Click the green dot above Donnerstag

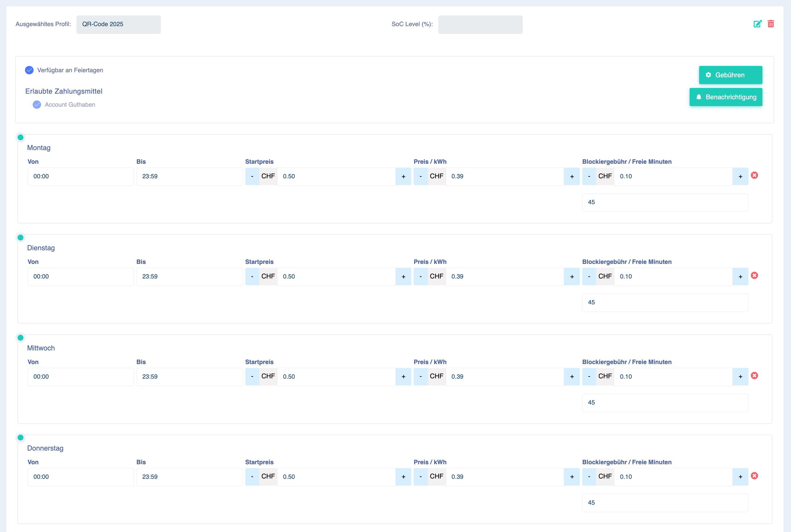[20, 438]
